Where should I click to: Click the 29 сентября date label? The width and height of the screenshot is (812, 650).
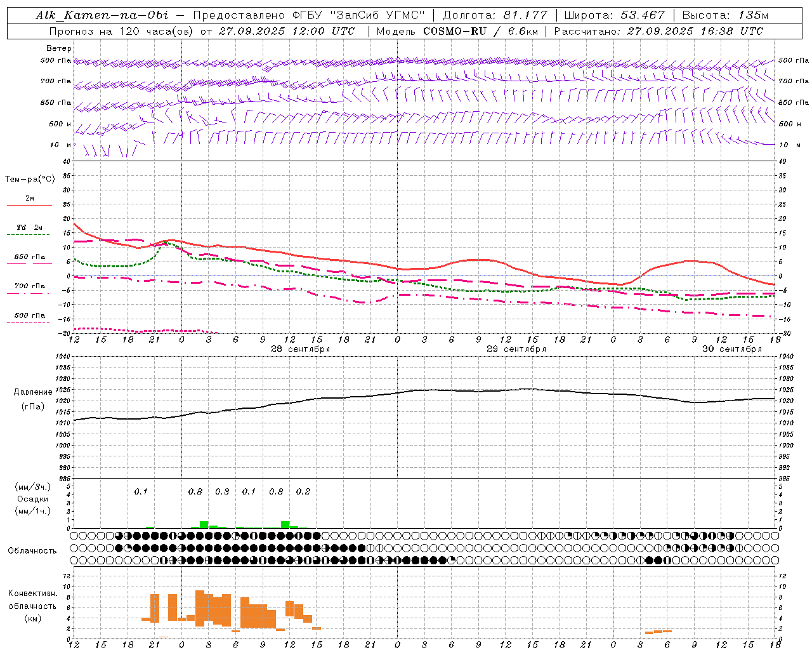coord(516,349)
